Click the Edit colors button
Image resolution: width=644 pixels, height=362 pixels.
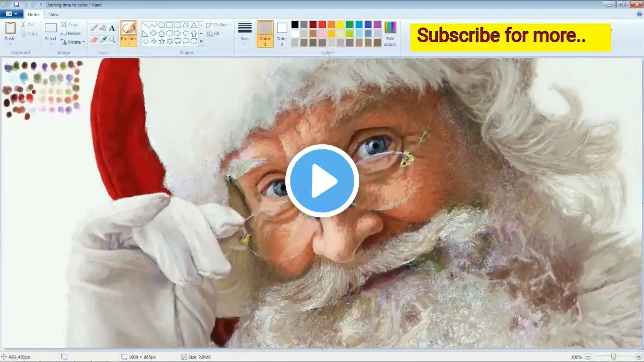(390, 34)
